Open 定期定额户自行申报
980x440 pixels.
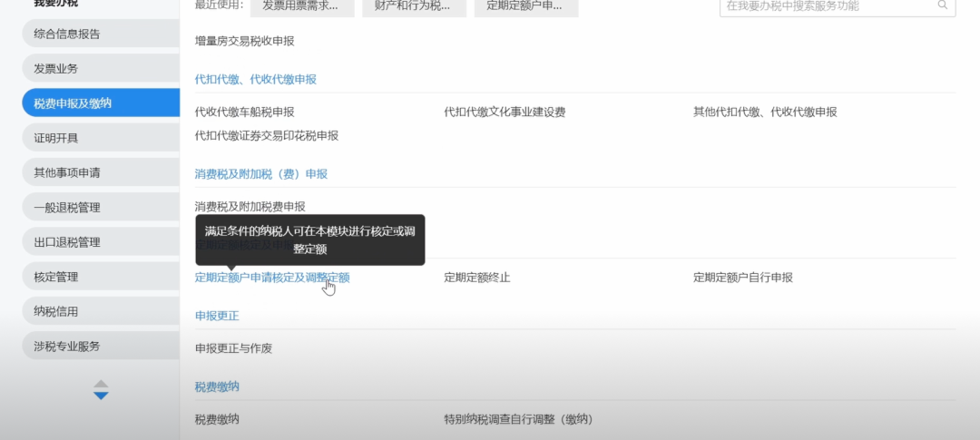[743, 278]
